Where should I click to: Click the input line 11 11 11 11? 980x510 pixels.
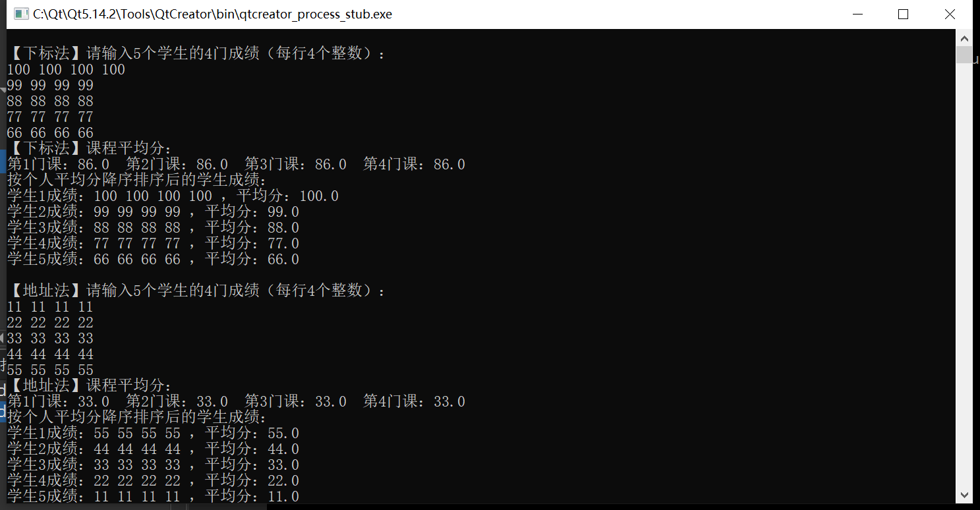click(x=50, y=306)
